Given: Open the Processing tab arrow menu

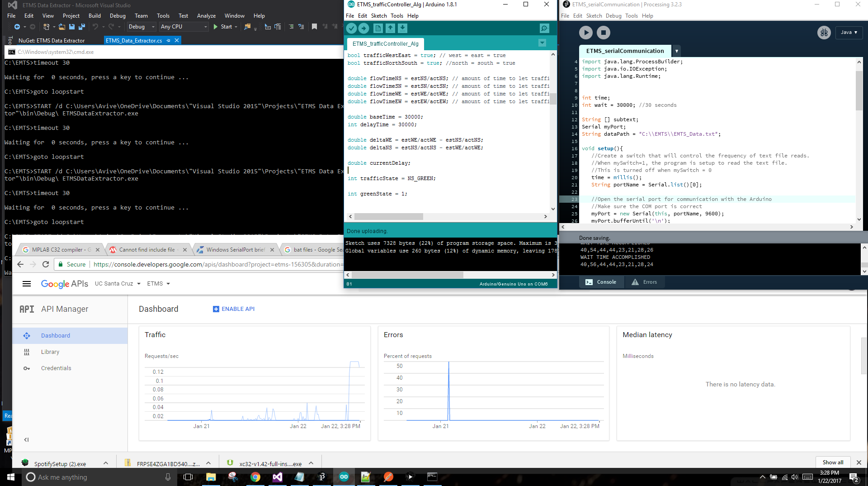Looking at the screenshot, I should coord(676,51).
